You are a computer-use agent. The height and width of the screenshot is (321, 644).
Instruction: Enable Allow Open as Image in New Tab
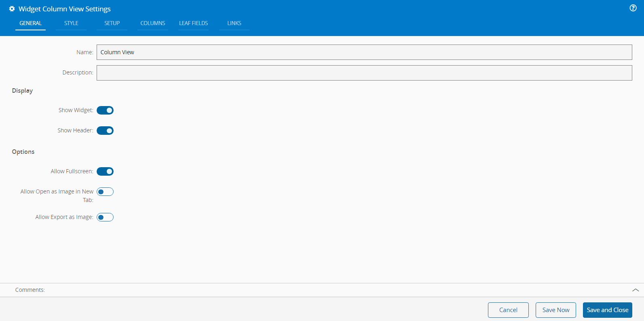[x=105, y=191]
